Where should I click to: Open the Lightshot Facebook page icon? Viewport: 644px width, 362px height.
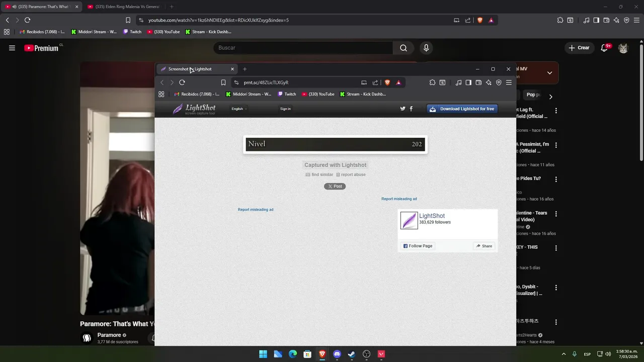click(x=411, y=109)
